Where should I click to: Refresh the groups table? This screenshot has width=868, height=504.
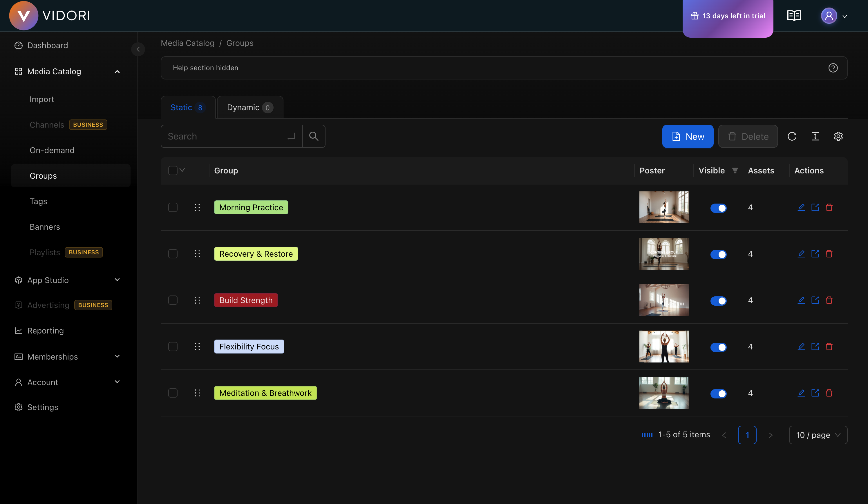click(x=792, y=136)
